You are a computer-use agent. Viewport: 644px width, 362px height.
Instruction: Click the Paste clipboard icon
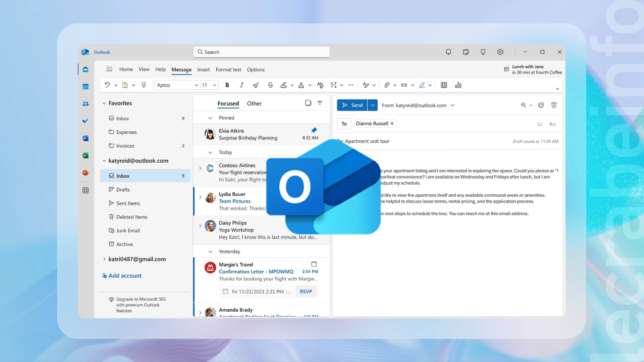[x=125, y=85]
